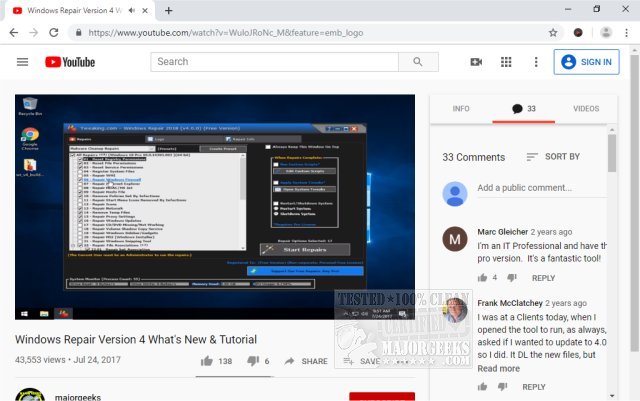
Task: Click the site lock icon in address bar
Action: [78, 33]
